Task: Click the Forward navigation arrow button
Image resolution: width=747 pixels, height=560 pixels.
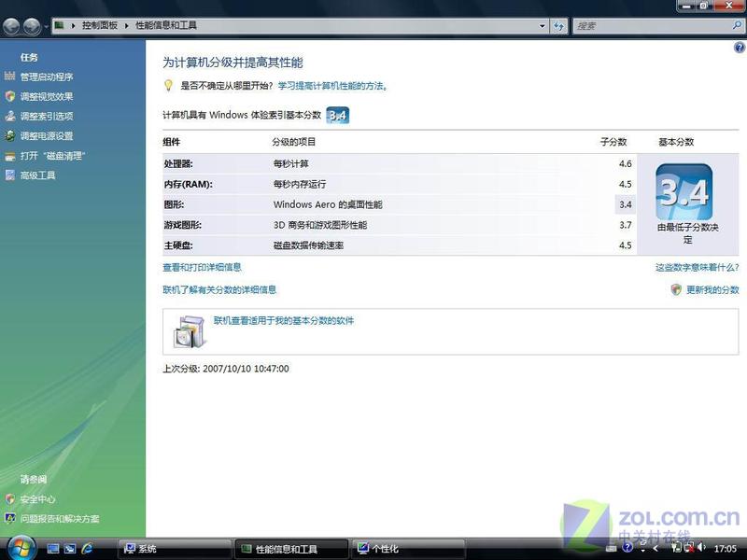Action: pyautogui.click(x=32, y=26)
